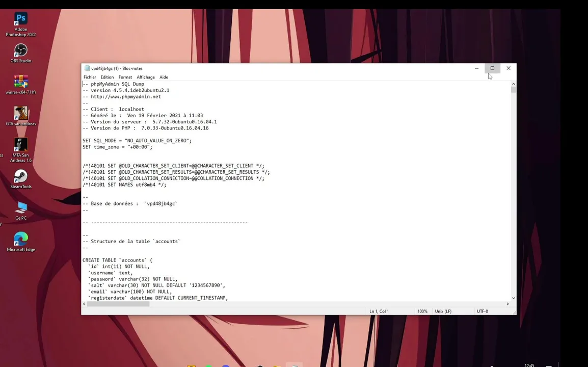The image size is (588, 367).
Task: Launch OBS Studio from the desktop
Action: (20, 53)
